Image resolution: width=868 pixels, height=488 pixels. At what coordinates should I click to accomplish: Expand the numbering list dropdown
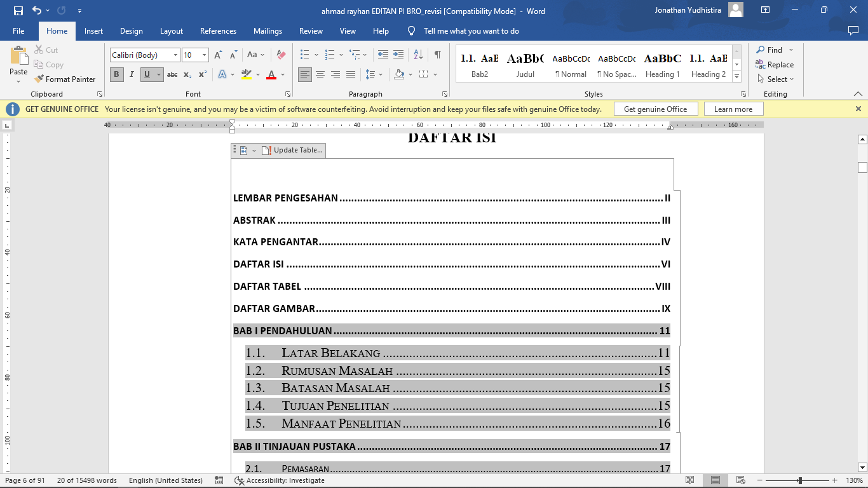pos(341,55)
